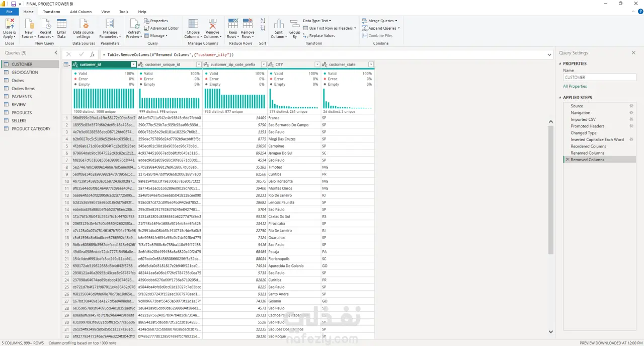Click the Manage Parameters icon
Image resolution: width=644 pixels, height=346 pixels.
click(110, 24)
